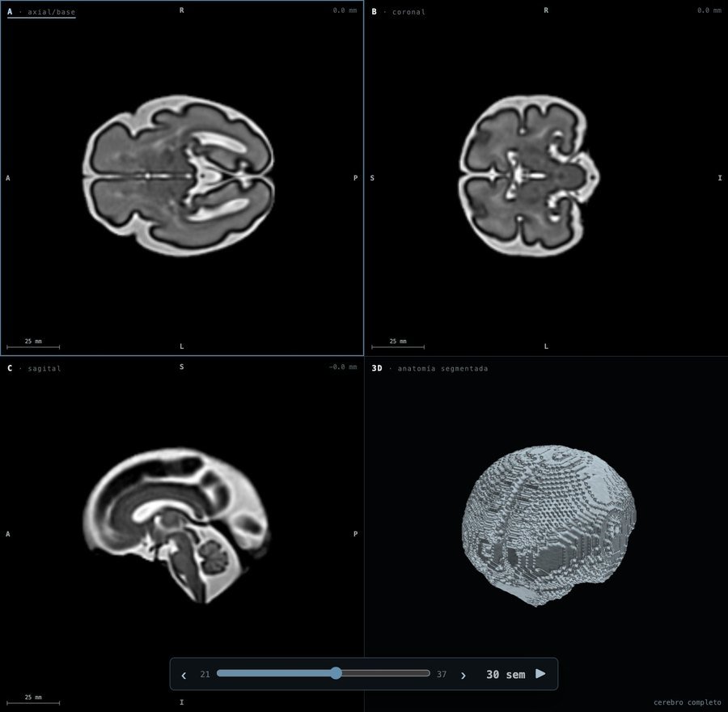The width and height of the screenshot is (728, 712).
Task: Select the sagital panel label
Action: 34,368
